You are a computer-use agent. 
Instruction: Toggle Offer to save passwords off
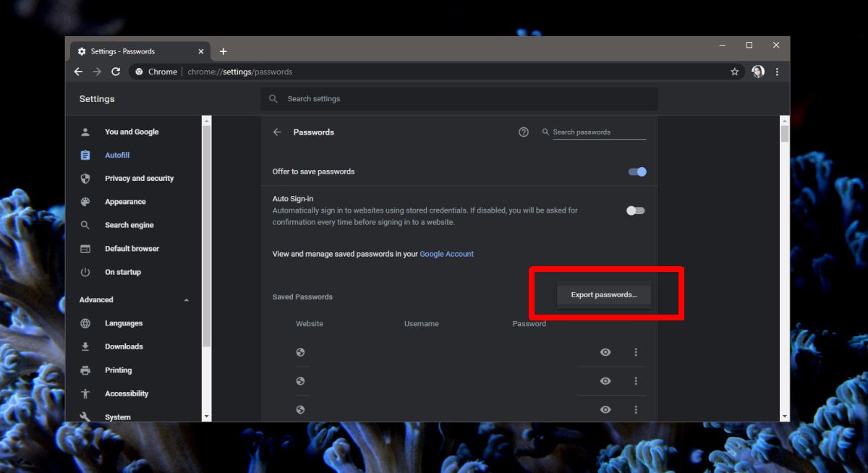[637, 171]
